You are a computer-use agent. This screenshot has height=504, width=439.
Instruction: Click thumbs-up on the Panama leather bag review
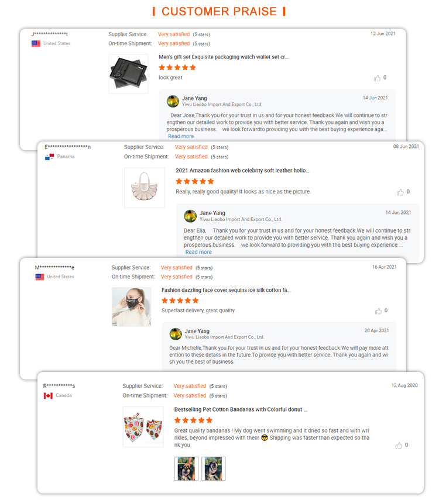point(400,192)
